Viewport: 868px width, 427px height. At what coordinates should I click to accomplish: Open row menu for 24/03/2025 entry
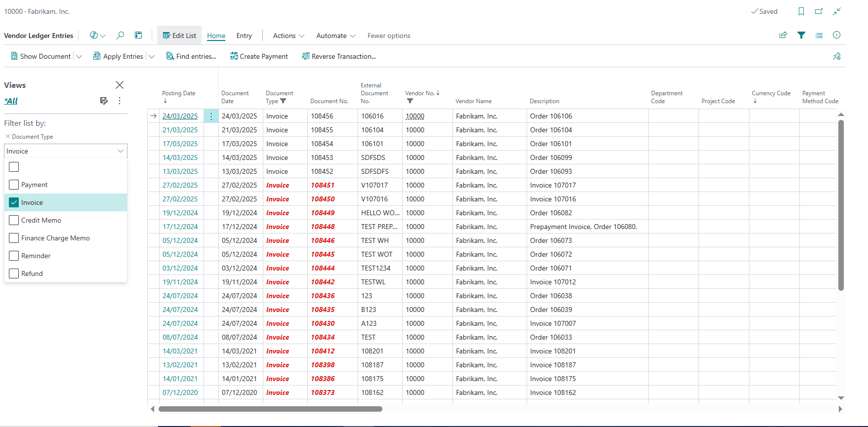pyautogui.click(x=211, y=116)
